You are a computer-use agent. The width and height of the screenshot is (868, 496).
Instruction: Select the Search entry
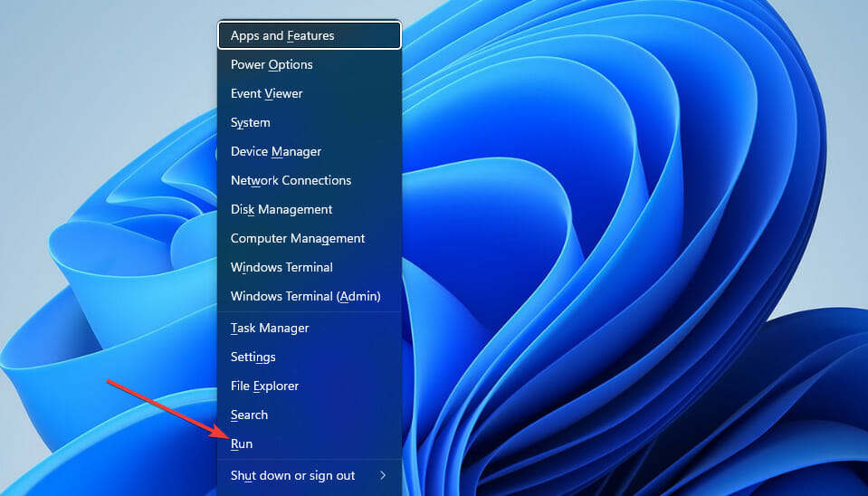click(x=249, y=415)
